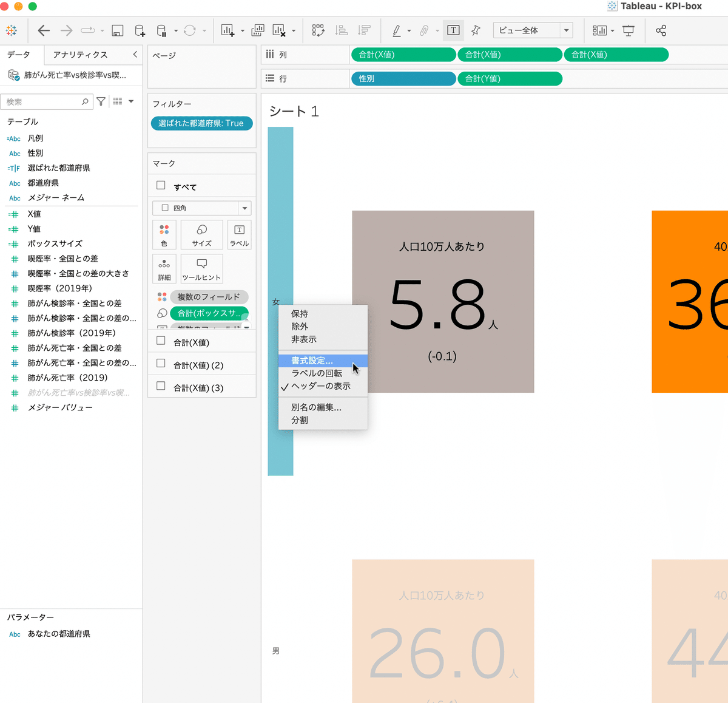Create a new worksheet
Screen dimensions: 728x703
click(x=227, y=30)
